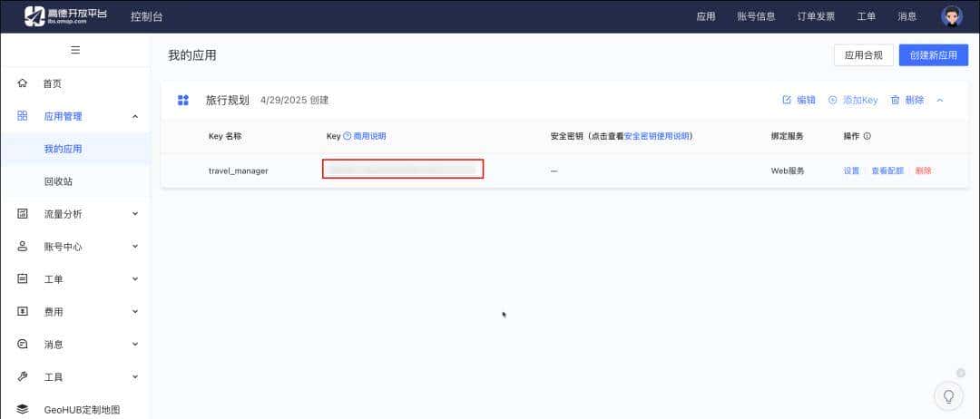Expand the 账号中心 chevron
Image resolution: width=980 pixels, height=419 pixels.
tap(135, 246)
